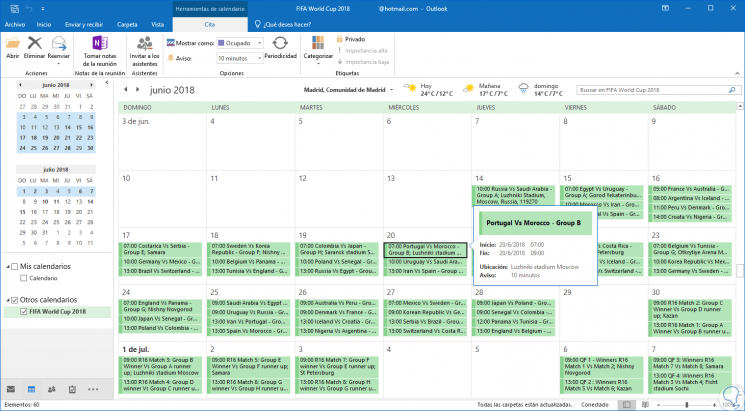Check the Mis calendarios checkbox
Screen dimensions: 745x411
tap(14, 266)
